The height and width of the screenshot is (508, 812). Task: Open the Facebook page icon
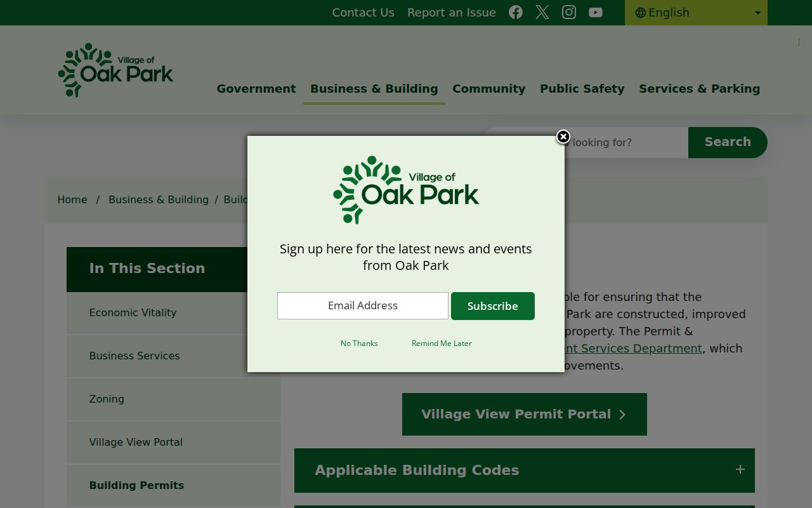point(516,13)
